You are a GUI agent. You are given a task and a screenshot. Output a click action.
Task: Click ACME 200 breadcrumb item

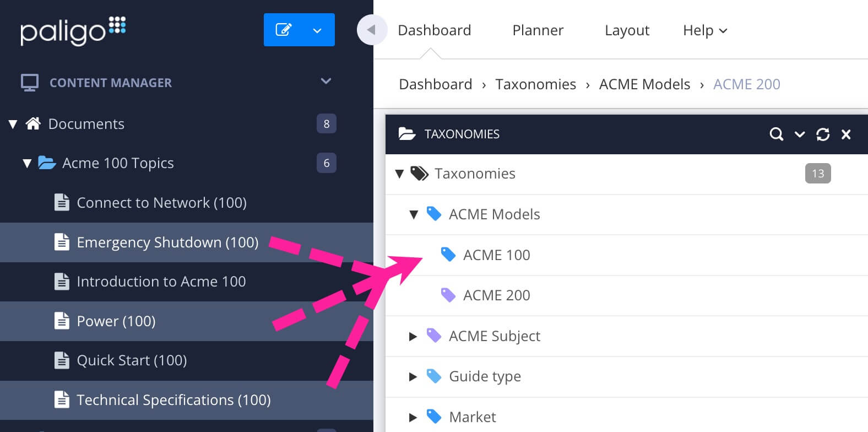coord(747,84)
